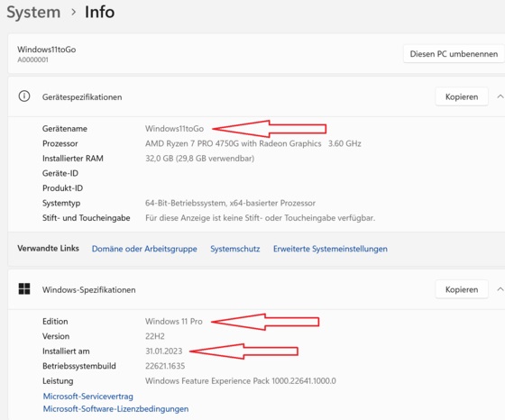Click the Produkt-ID label
The height and width of the screenshot is (420, 505).
click(x=62, y=188)
